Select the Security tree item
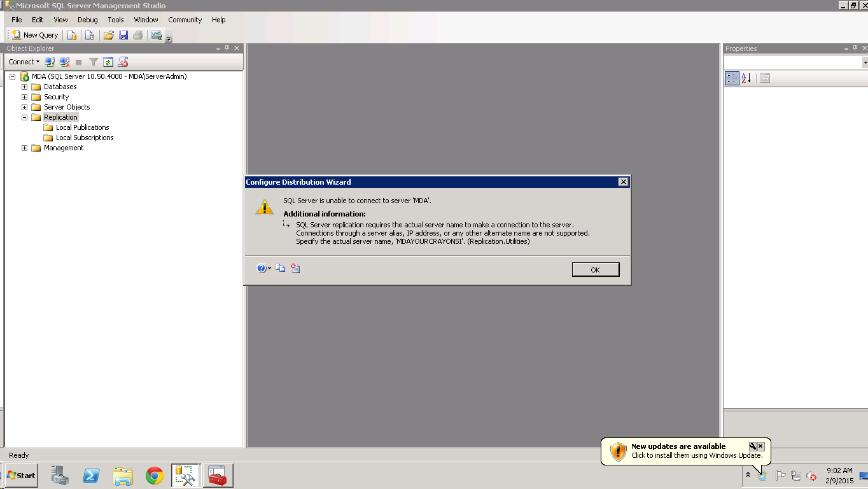This screenshot has height=489, width=868. pyautogui.click(x=56, y=97)
